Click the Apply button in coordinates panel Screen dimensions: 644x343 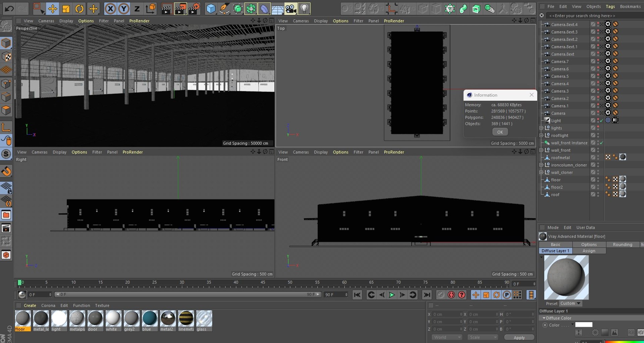pyautogui.click(x=519, y=337)
